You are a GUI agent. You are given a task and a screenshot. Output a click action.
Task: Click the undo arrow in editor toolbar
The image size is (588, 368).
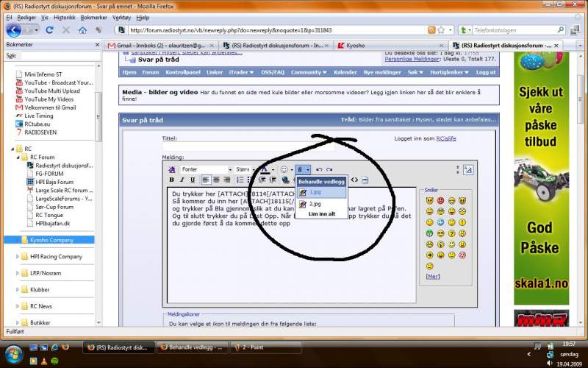(319, 169)
